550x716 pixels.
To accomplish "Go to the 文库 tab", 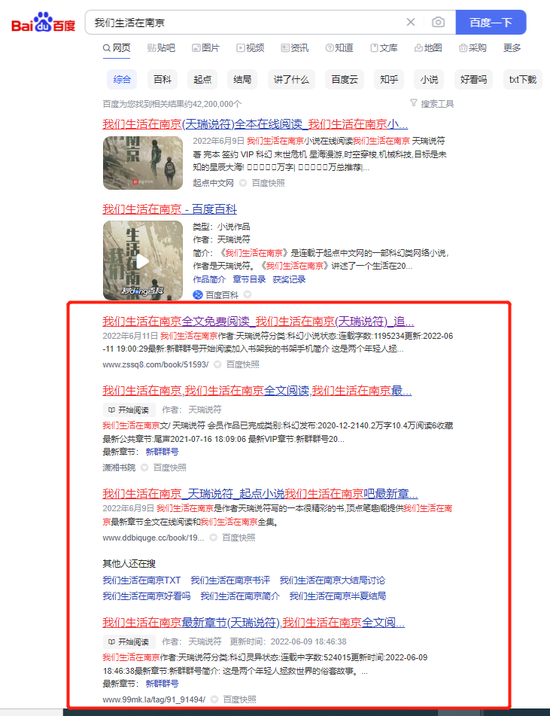I will 384,48.
